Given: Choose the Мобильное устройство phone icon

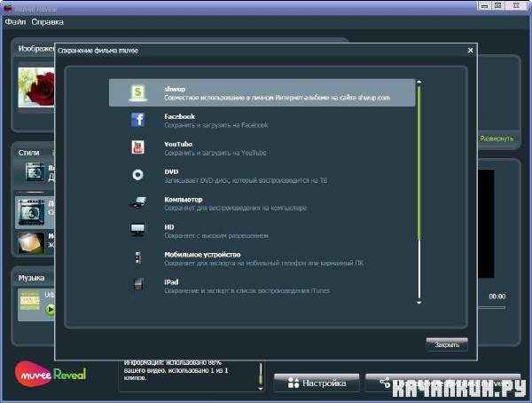Looking at the screenshot, I should point(137,257).
